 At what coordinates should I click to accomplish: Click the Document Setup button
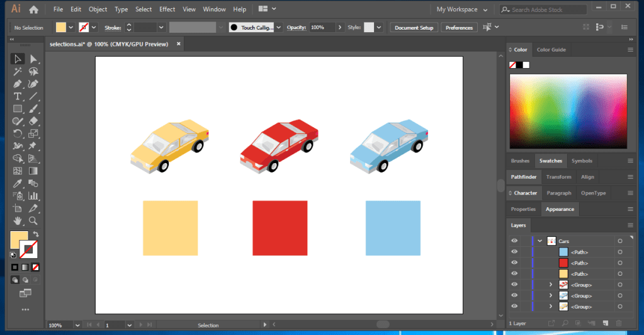click(414, 28)
